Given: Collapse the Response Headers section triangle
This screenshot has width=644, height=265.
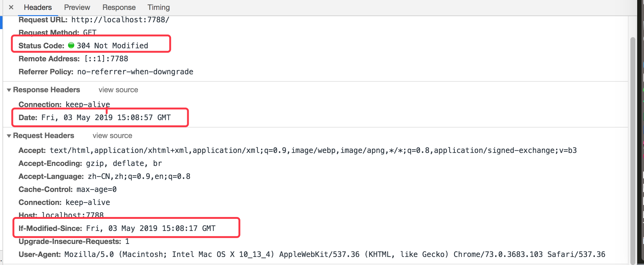Looking at the screenshot, I should click(x=9, y=90).
